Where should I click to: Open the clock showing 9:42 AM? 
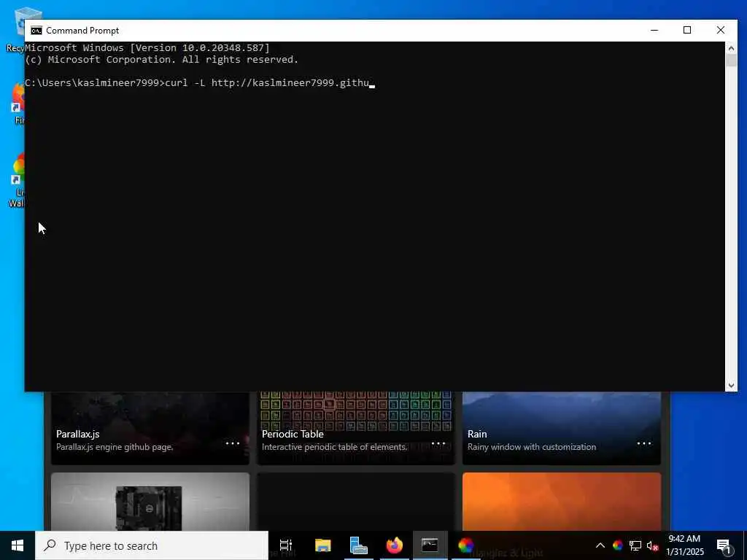tap(684, 545)
